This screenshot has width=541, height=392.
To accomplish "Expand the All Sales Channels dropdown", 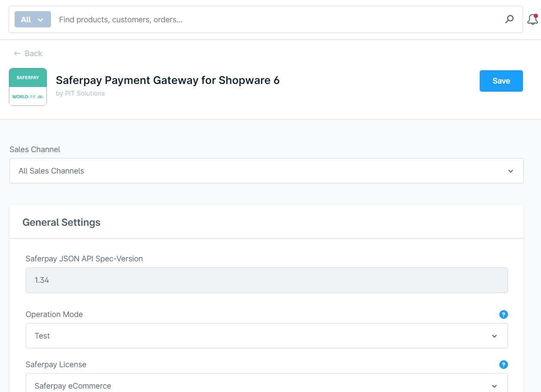I will [266, 171].
